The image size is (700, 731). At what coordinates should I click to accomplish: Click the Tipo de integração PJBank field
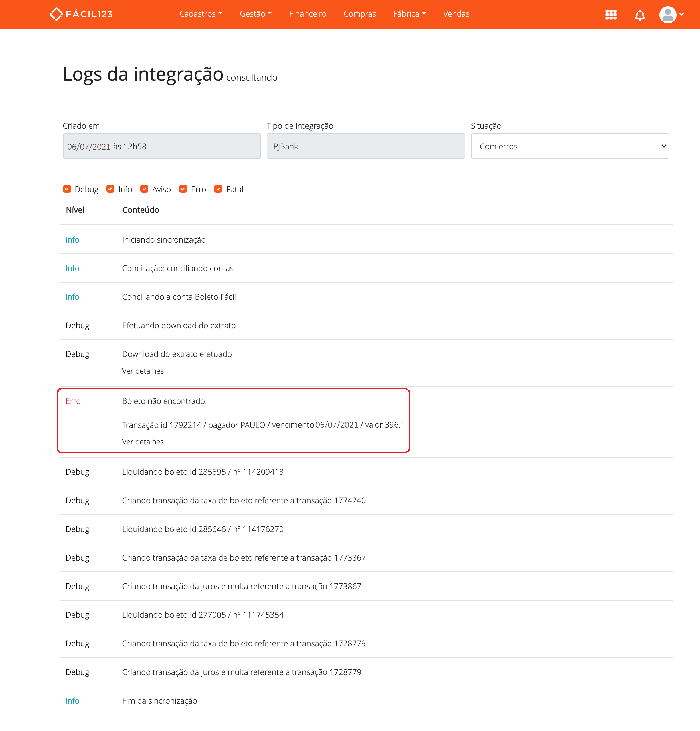365,146
